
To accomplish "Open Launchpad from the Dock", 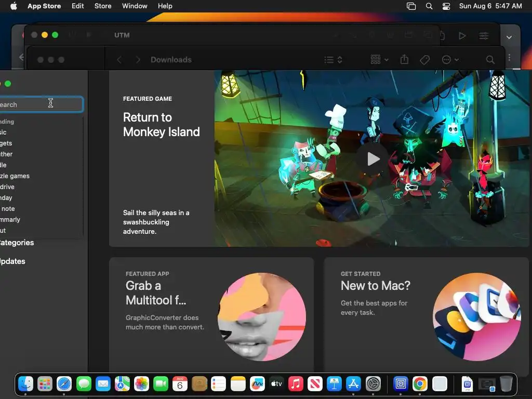I will pos(45,384).
